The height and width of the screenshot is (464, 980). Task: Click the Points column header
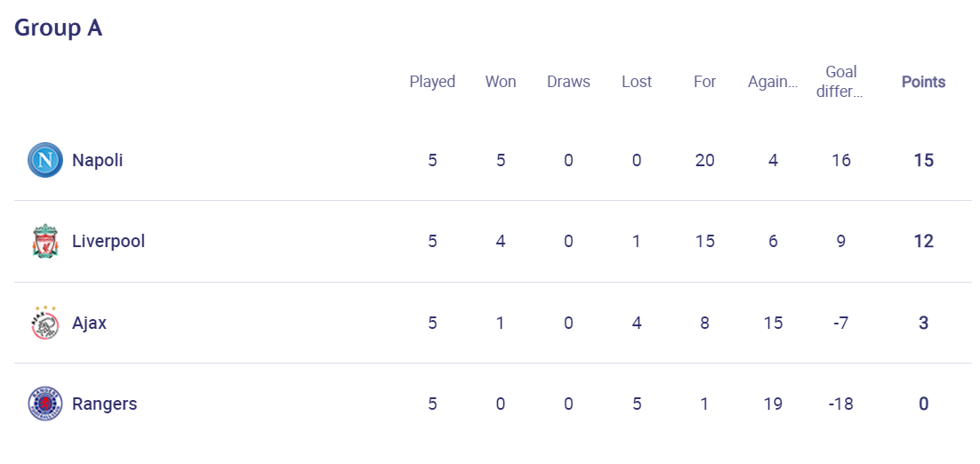pos(923,82)
